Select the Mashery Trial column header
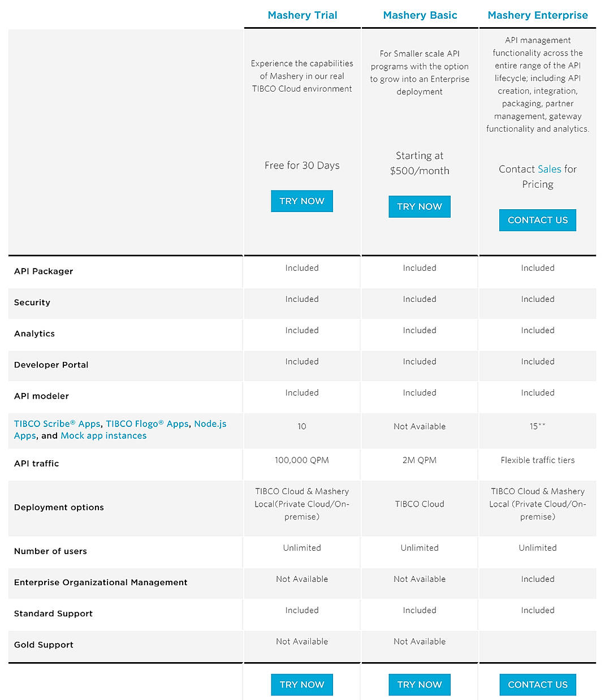Screen dimensions: 605x700 coord(302,15)
